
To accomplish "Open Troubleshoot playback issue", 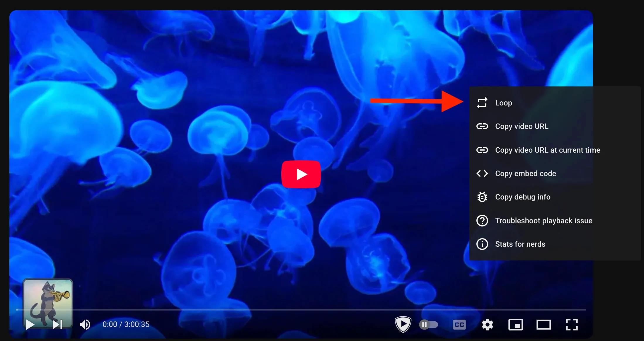I will click(x=555, y=221).
